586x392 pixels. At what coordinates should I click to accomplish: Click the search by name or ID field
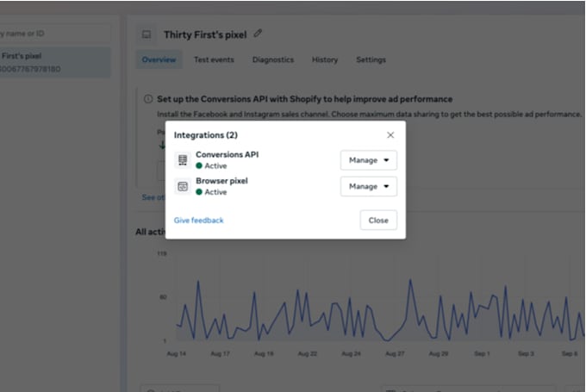55,34
